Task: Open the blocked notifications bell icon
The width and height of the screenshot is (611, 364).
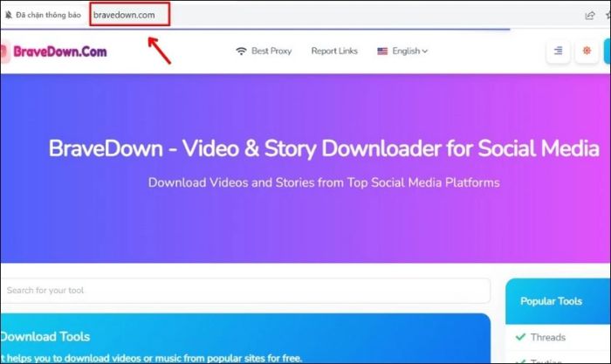Action: coord(9,15)
